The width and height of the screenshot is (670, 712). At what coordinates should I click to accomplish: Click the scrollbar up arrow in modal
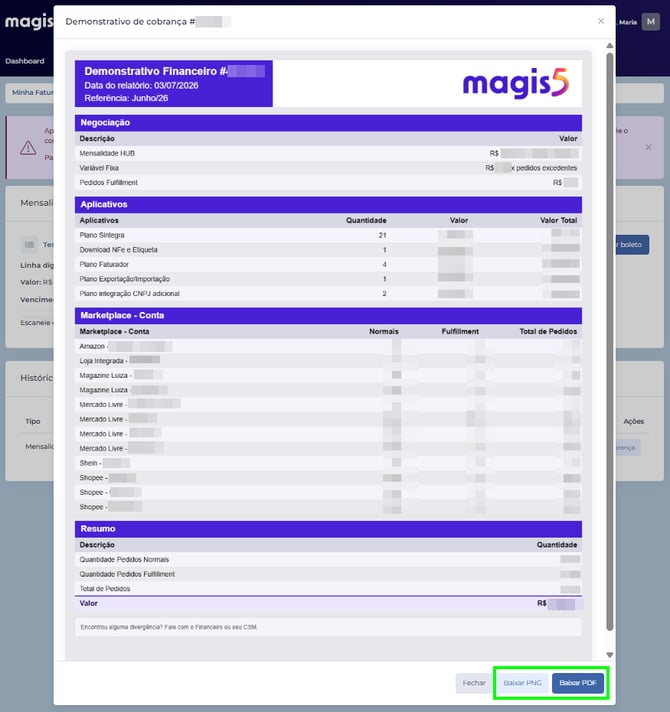click(610, 46)
